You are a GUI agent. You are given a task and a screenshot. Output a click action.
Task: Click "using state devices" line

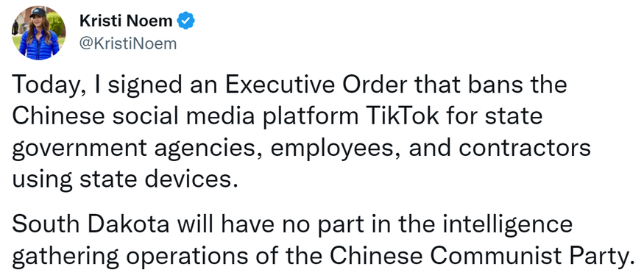tap(125, 180)
